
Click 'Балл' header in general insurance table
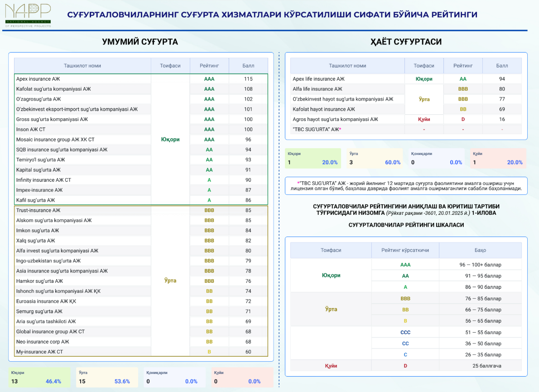coord(248,66)
